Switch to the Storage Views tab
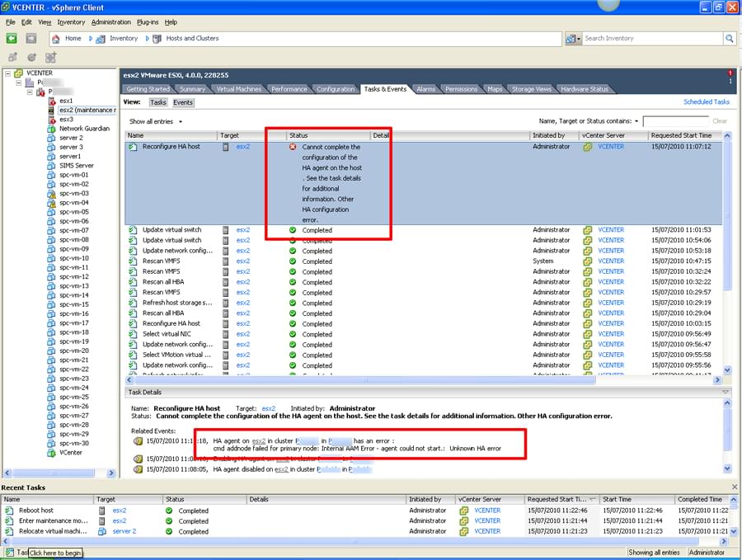Screen dimensions: 742x560 click(532, 89)
